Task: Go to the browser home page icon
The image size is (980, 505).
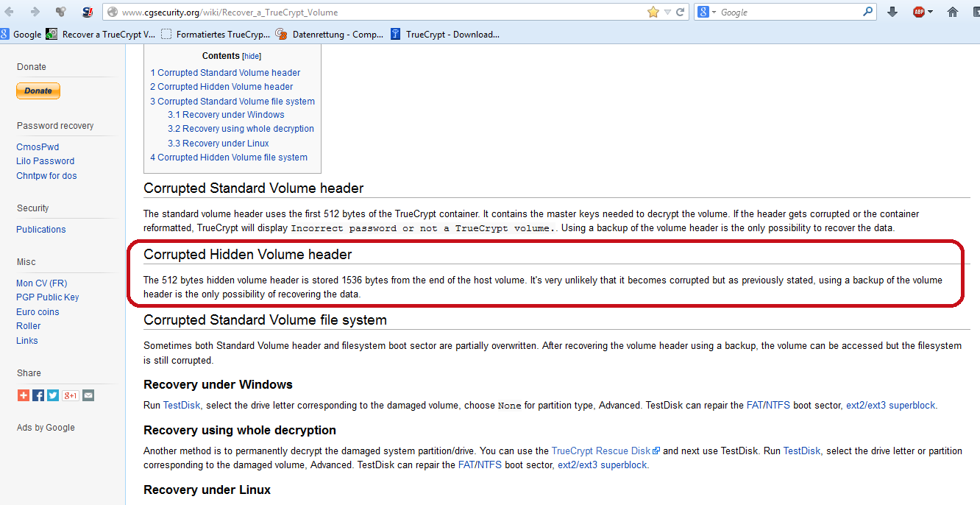Action: point(953,12)
